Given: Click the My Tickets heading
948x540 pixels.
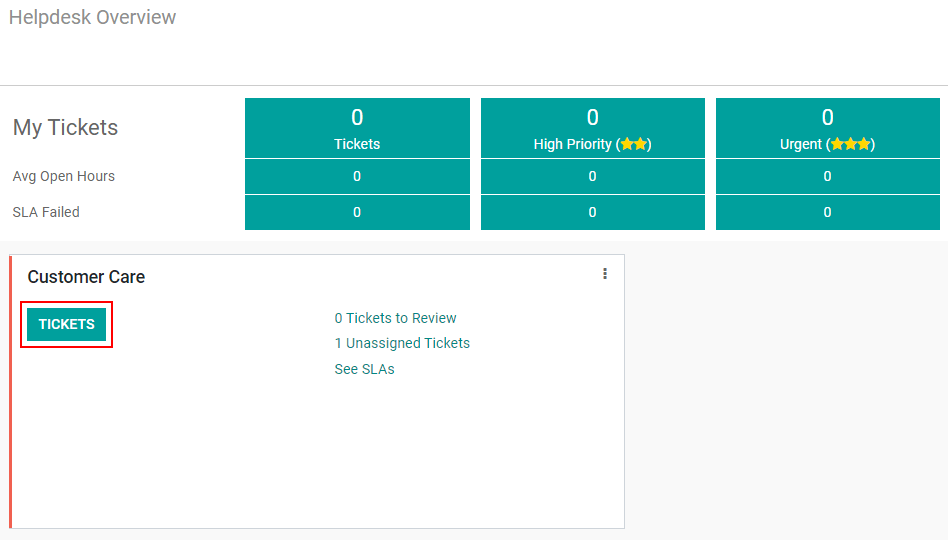Looking at the screenshot, I should (65, 128).
